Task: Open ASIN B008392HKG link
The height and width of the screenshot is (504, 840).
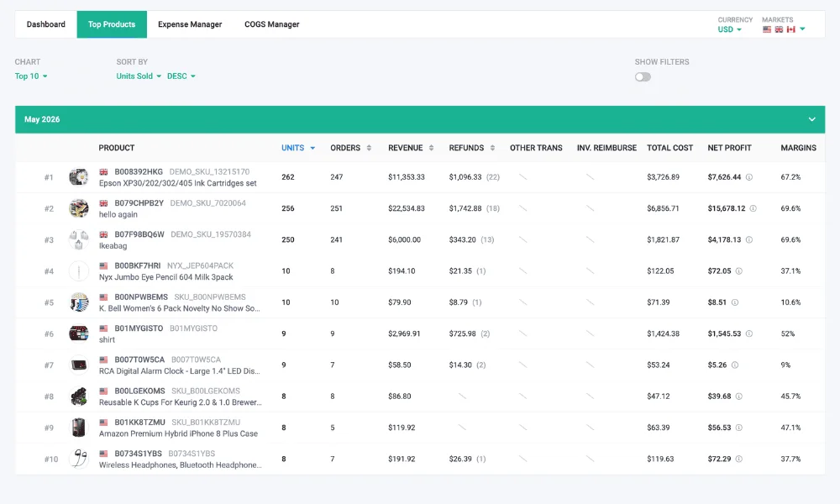Action: coord(139,172)
